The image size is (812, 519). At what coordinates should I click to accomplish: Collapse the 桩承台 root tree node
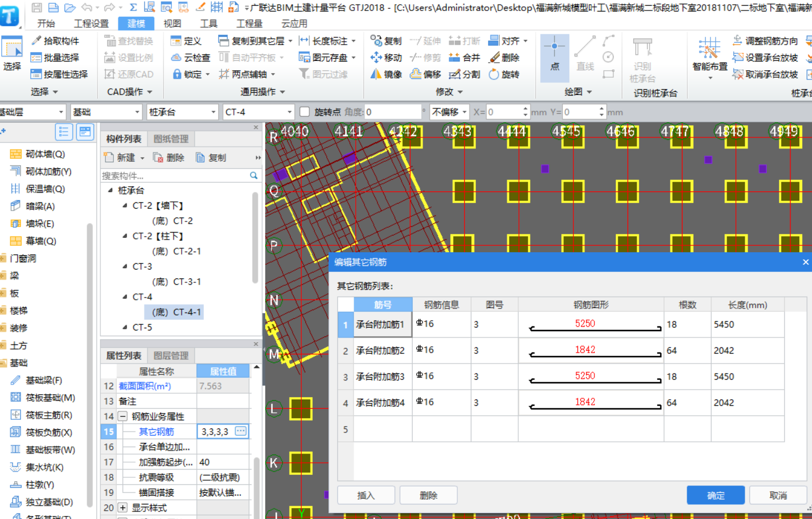click(110, 190)
